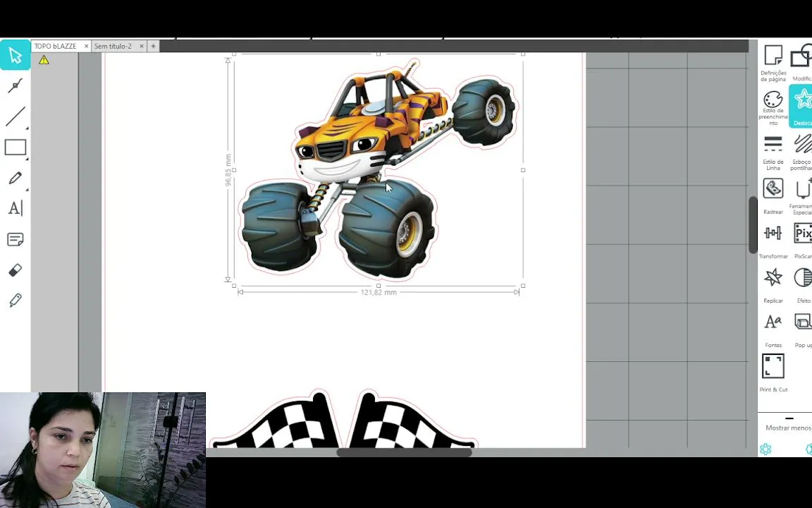The height and width of the screenshot is (508, 812).
Task: Click the tiger monster truck image
Action: point(378,169)
